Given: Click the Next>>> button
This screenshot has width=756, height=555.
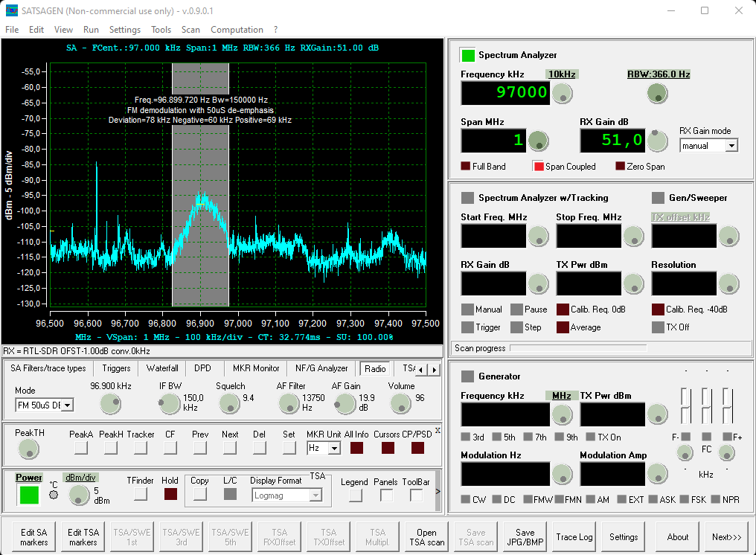Looking at the screenshot, I should pos(726,537).
